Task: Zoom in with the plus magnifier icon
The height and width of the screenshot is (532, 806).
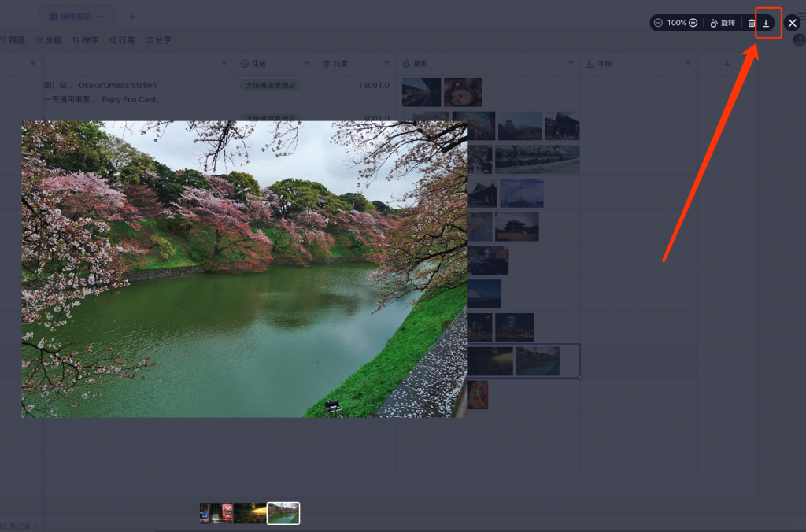Action: tap(693, 23)
